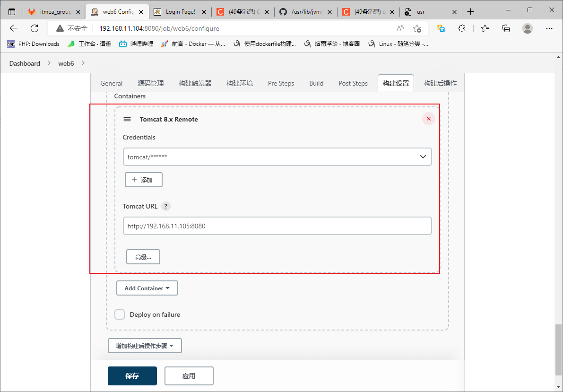Click the 保存 save button

(132, 376)
